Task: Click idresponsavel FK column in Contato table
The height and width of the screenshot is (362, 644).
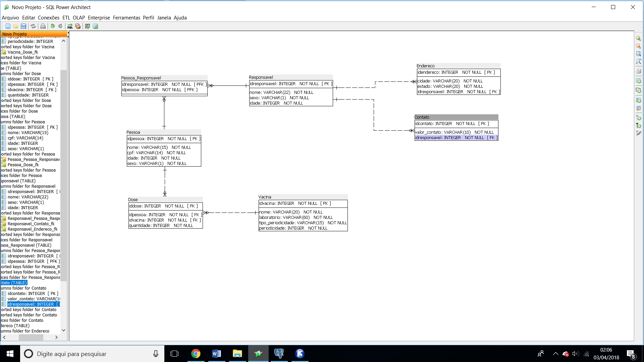Action: 456,137
